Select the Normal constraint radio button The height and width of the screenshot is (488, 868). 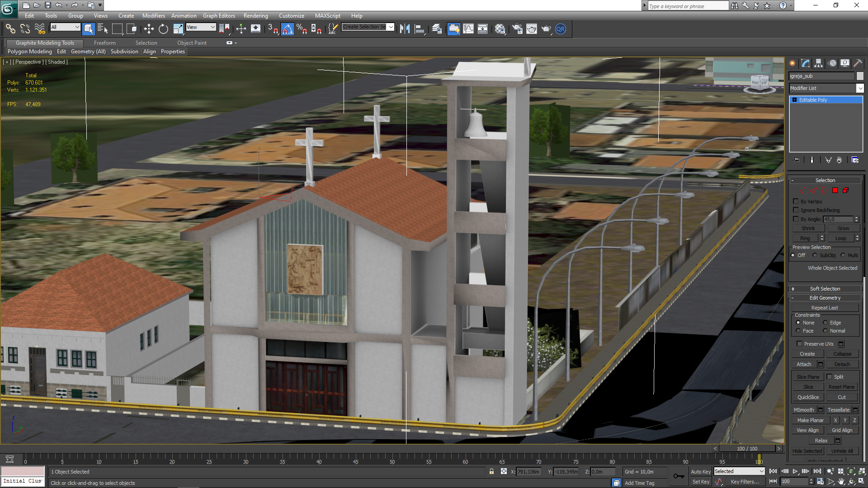pyautogui.click(x=825, y=331)
